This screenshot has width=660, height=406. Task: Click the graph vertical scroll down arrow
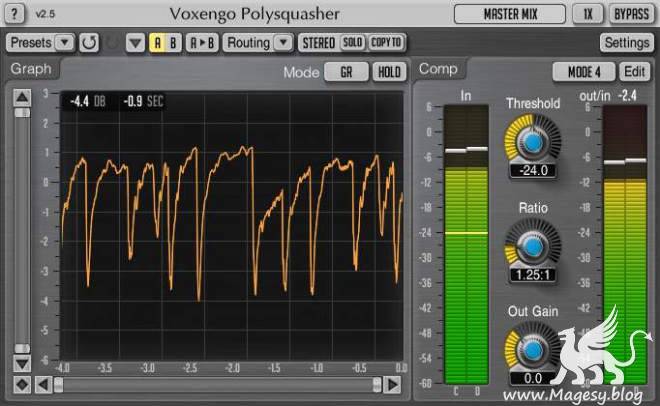22,364
